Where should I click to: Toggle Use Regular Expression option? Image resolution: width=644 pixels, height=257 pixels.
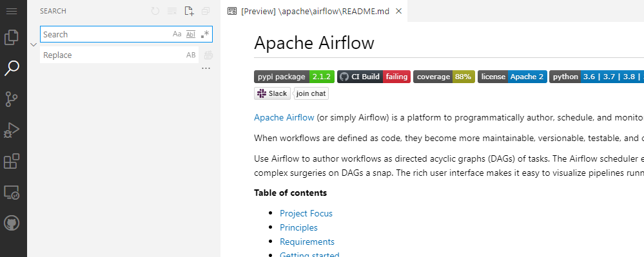point(204,34)
